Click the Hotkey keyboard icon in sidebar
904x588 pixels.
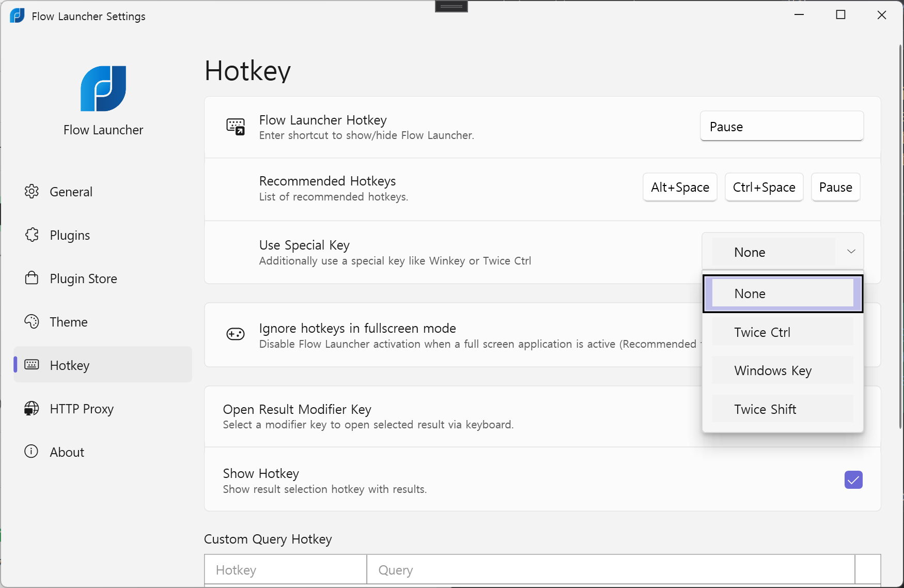(x=32, y=365)
